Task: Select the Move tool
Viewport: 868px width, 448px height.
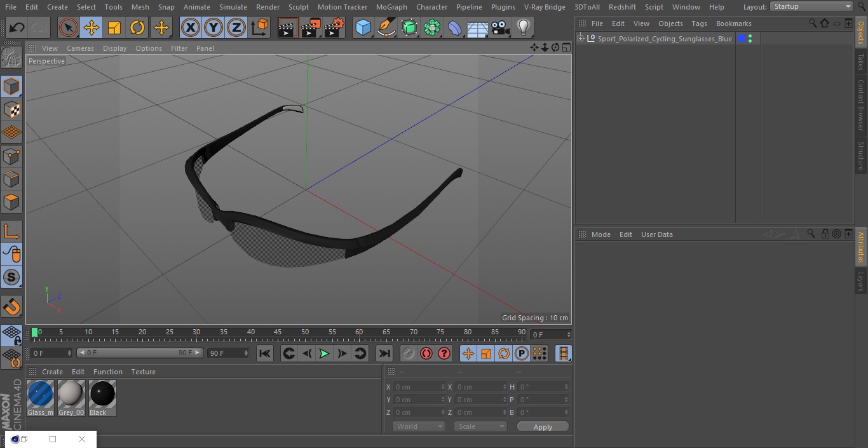Action: point(92,27)
